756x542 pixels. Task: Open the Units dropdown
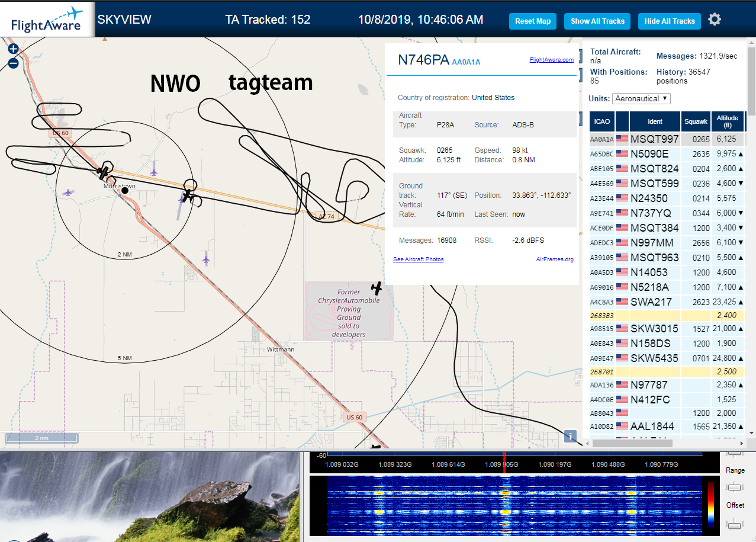pos(641,98)
